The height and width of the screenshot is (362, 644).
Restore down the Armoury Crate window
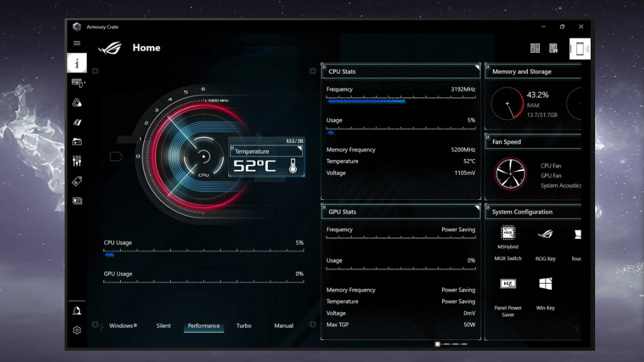pos(562,27)
